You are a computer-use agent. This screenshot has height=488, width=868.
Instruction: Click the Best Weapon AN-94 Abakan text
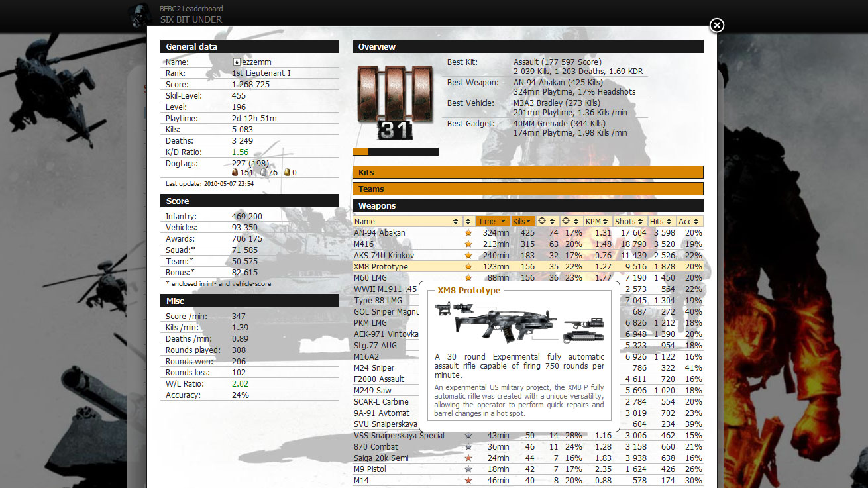[557, 83]
